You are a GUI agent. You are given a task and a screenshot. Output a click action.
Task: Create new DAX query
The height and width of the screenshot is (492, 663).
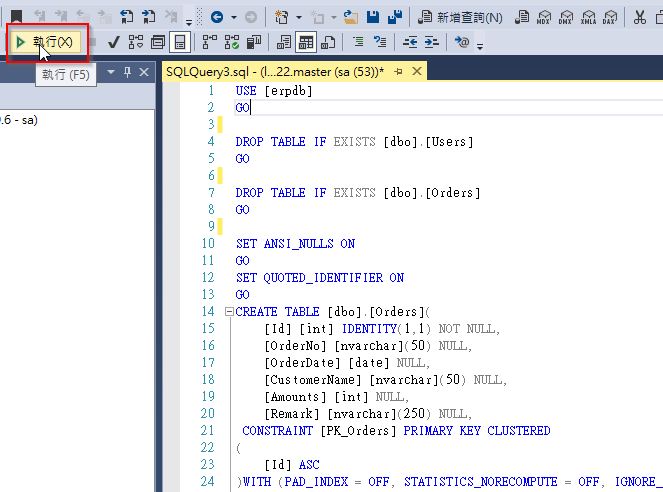[610, 17]
